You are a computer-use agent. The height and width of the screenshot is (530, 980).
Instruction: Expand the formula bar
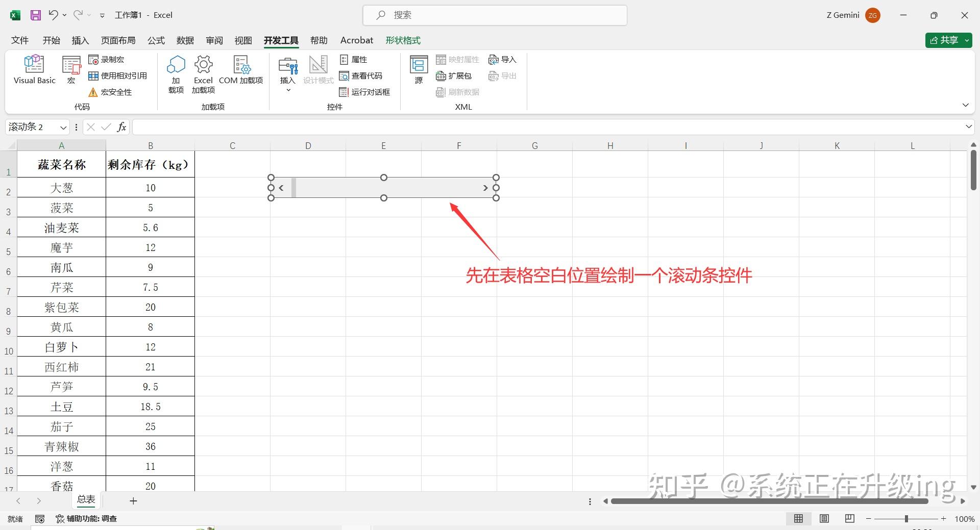pyautogui.click(x=968, y=127)
